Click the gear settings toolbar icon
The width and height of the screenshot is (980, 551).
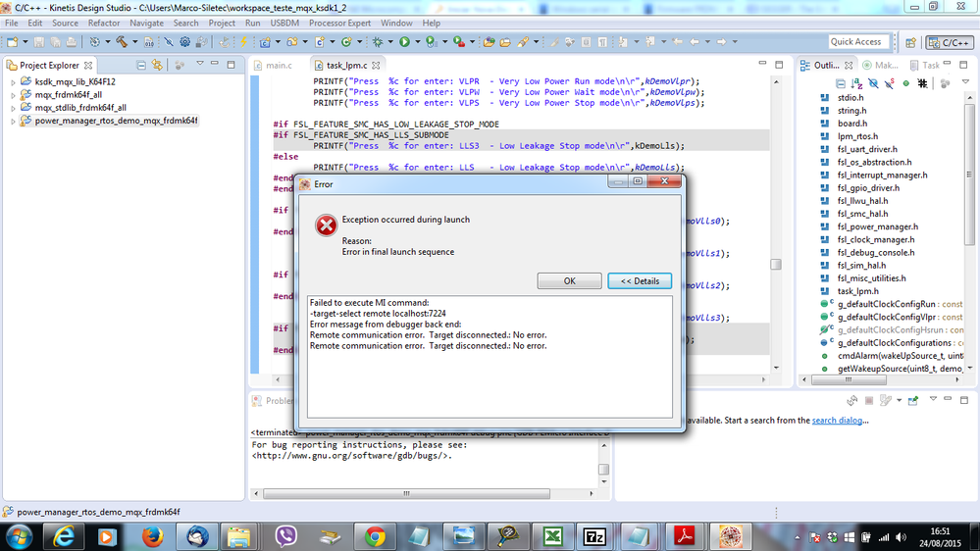coord(185,42)
